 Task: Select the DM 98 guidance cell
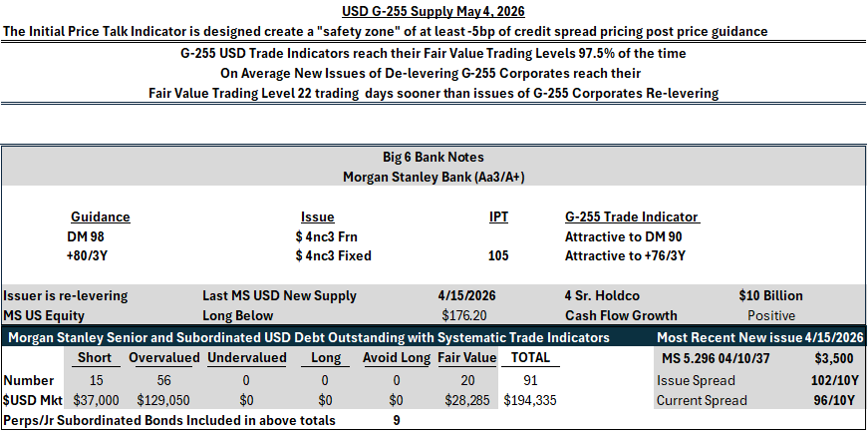86,236
